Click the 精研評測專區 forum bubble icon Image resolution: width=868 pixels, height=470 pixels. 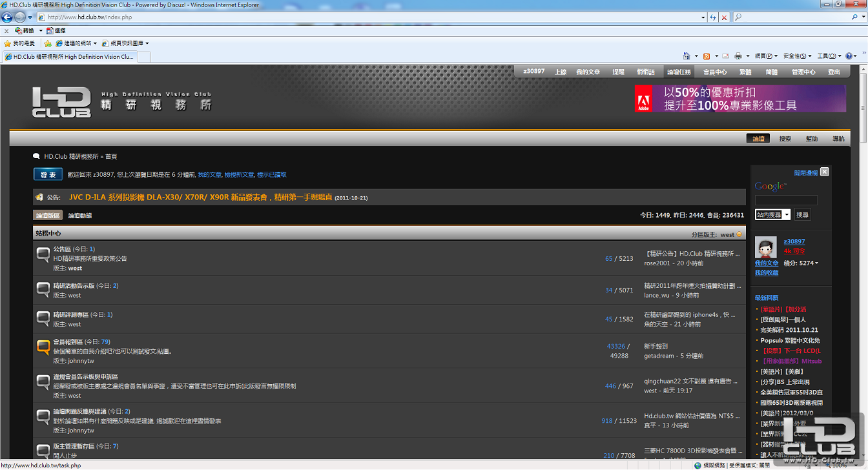[43, 318]
